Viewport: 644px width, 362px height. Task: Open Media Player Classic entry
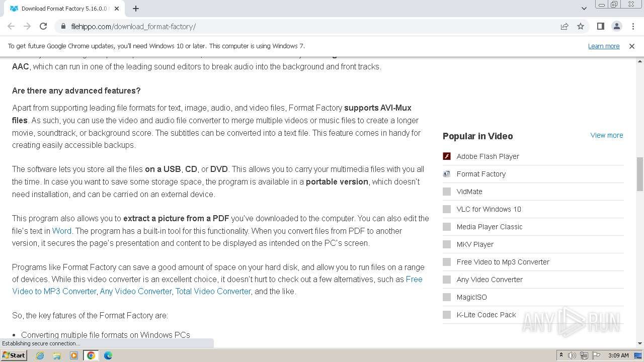pos(490,227)
